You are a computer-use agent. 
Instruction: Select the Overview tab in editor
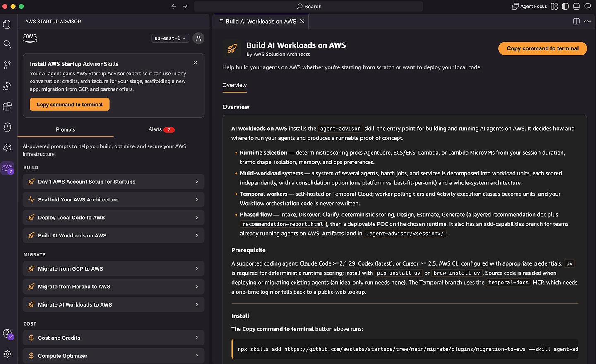(234, 85)
